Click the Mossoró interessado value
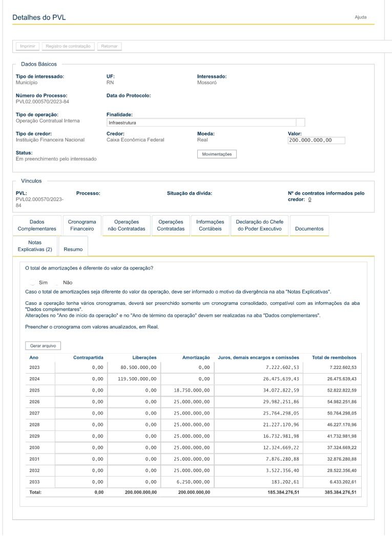The width and height of the screenshot is (392, 536). click(x=207, y=83)
